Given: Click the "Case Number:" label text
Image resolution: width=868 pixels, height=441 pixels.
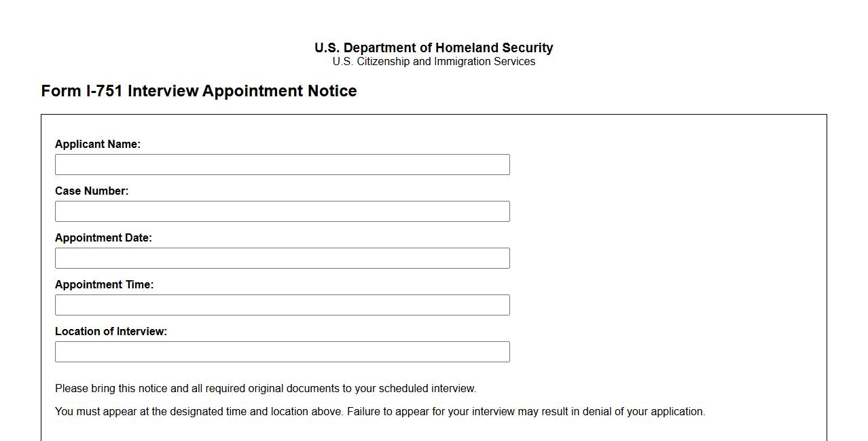Looking at the screenshot, I should click(92, 191).
